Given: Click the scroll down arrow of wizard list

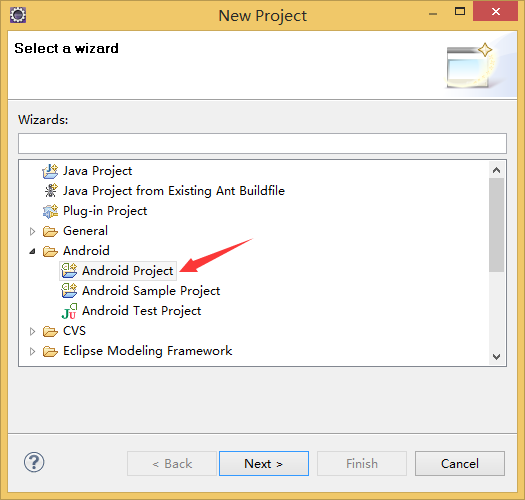Looking at the screenshot, I should pyautogui.click(x=497, y=357).
